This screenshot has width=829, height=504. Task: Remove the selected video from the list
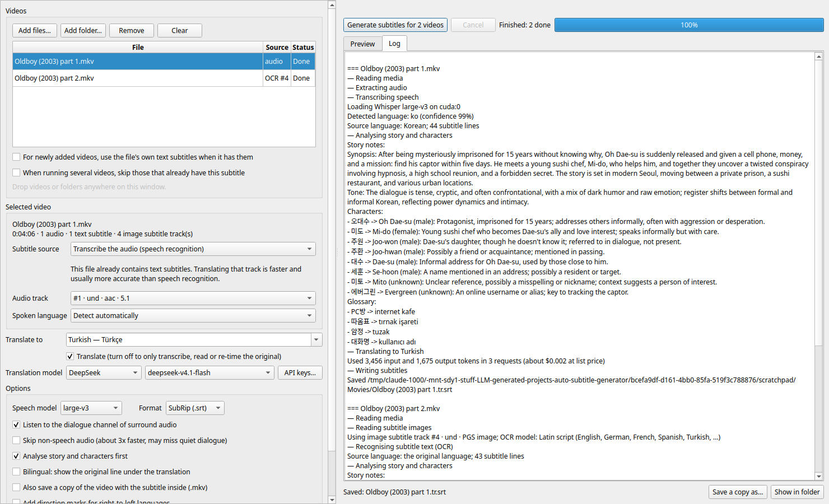coord(132,31)
